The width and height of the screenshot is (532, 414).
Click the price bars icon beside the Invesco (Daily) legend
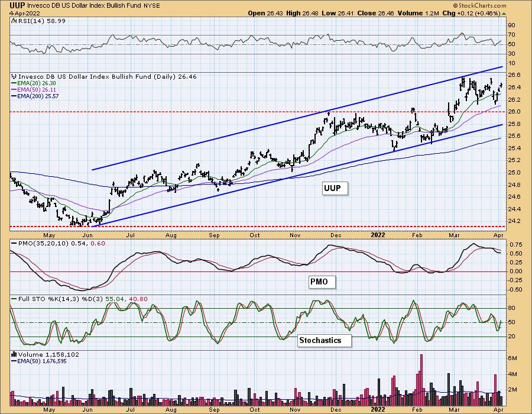pyautogui.click(x=14, y=77)
